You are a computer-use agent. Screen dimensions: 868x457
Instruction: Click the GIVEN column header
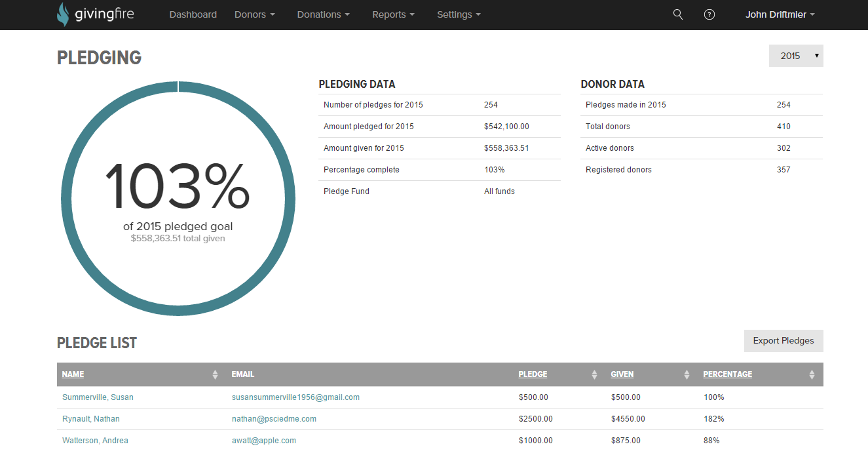click(622, 374)
